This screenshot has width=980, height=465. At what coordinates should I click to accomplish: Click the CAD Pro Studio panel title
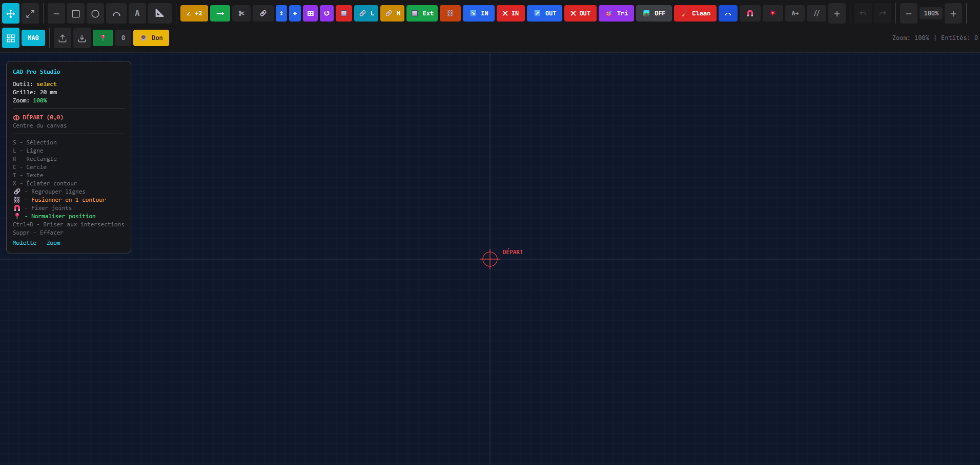36,72
